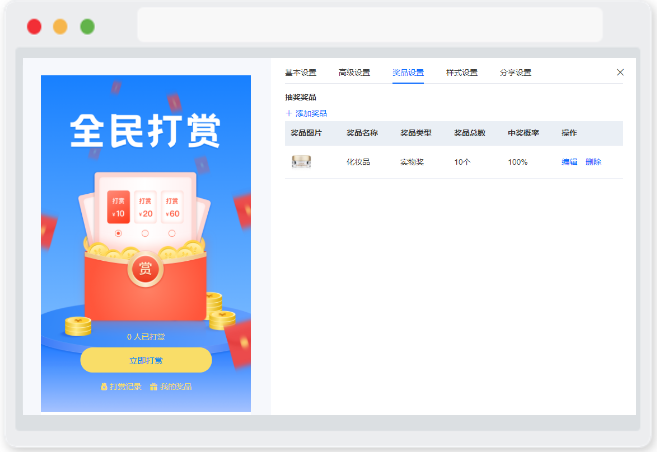
Task: Click the 打赏记录 record icon
Action: [x=103, y=387]
